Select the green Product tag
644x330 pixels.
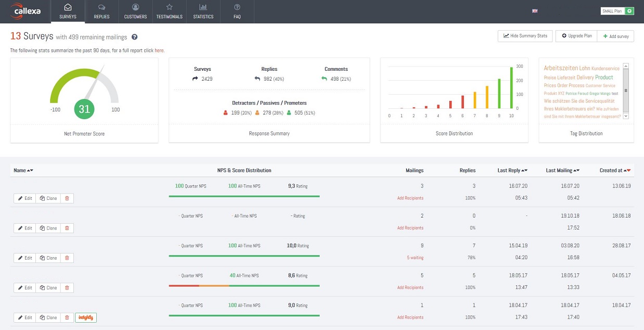(x=604, y=77)
